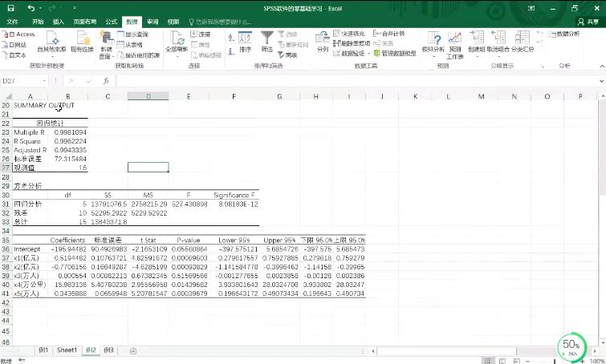Screen dimensions: 606x364
Task: Open 数据分析 data analysis tool
Action: pos(564,34)
